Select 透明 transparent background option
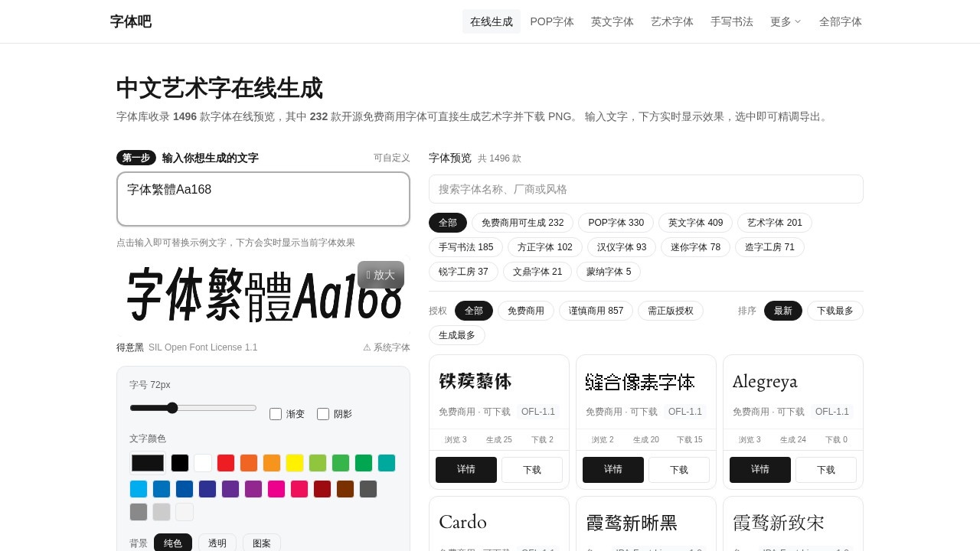 217,543
